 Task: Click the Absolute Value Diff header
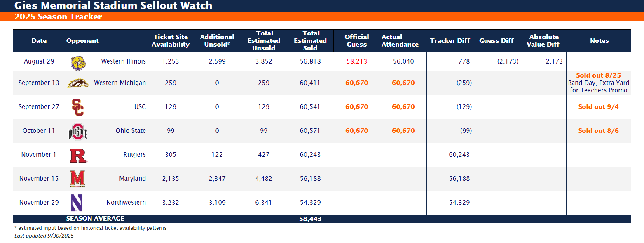pos(543,41)
